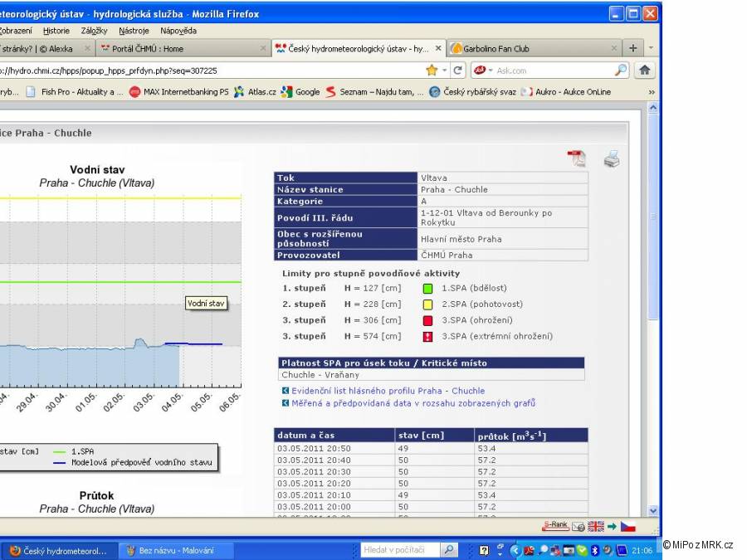
Task: Open Atlas.cz bookmark
Action: (x=255, y=92)
